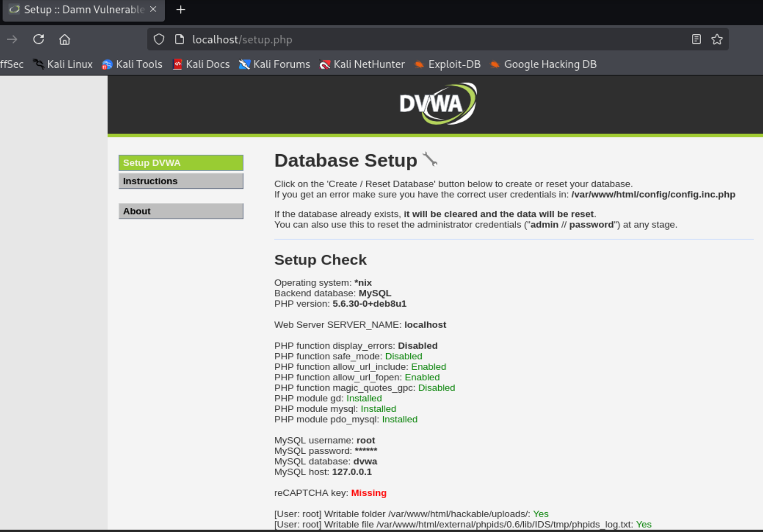The width and height of the screenshot is (763, 532).
Task: Click the Setup Check heading
Action: (320, 260)
